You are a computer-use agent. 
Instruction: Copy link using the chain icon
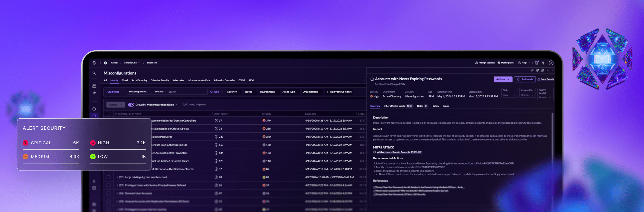pos(532,70)
